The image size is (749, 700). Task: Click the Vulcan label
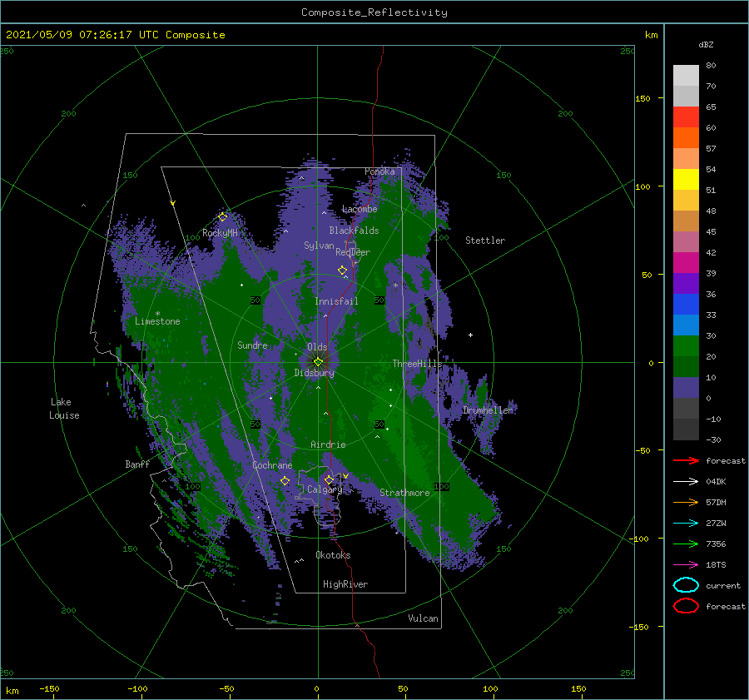[x=423, y=618]
